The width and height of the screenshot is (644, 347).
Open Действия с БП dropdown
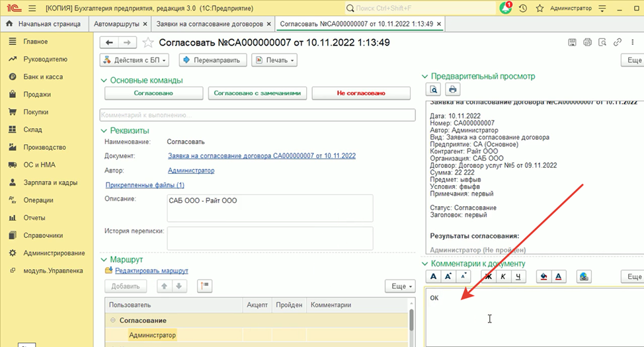[x=134, y=60]
